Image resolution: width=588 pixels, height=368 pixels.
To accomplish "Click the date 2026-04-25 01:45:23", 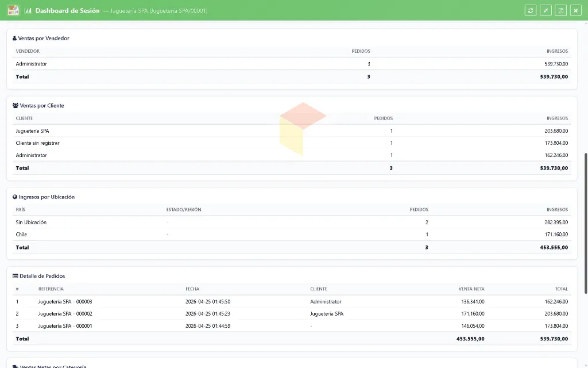I will tap(208, 313).
